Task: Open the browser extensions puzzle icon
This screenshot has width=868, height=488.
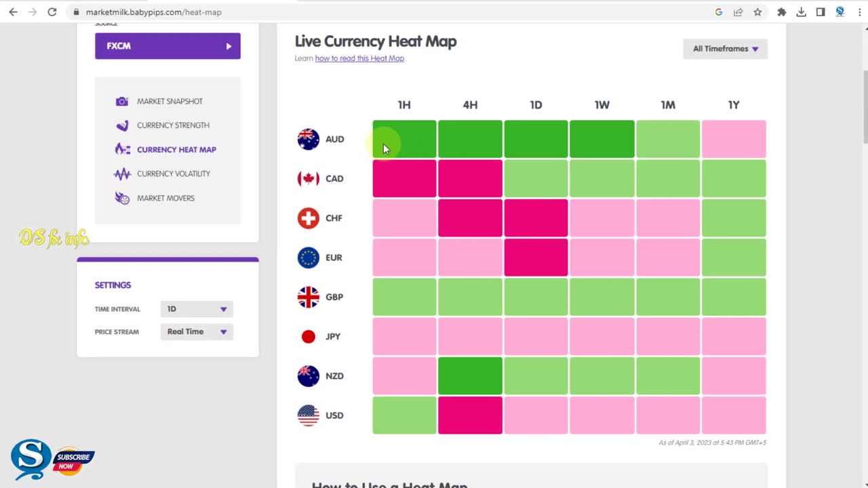Action: point(781,12)
